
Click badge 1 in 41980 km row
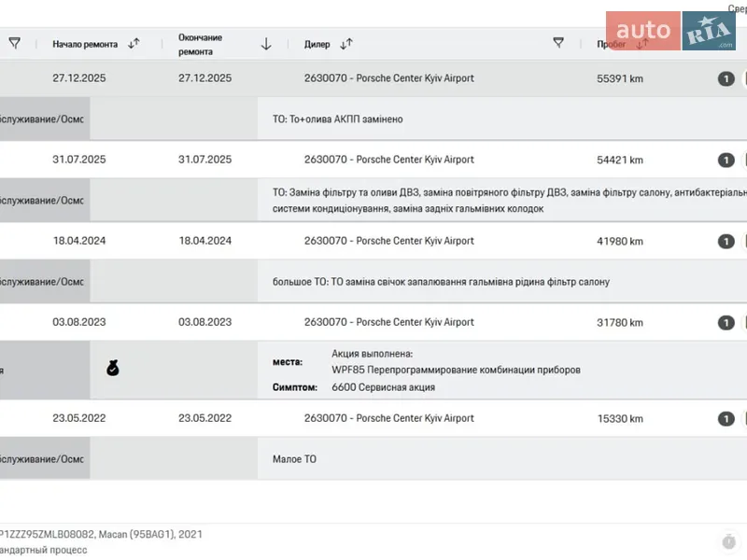pos(726,242)
